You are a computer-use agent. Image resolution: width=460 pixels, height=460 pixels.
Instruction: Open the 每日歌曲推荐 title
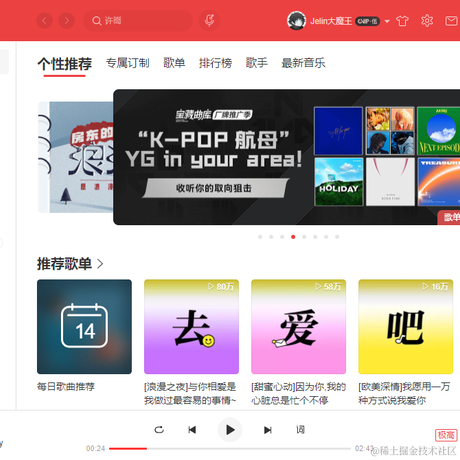coord(66,387)
